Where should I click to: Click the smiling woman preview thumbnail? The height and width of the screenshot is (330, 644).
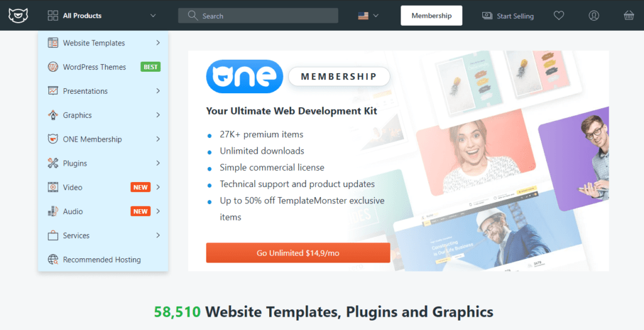click(x=475, y=153)
